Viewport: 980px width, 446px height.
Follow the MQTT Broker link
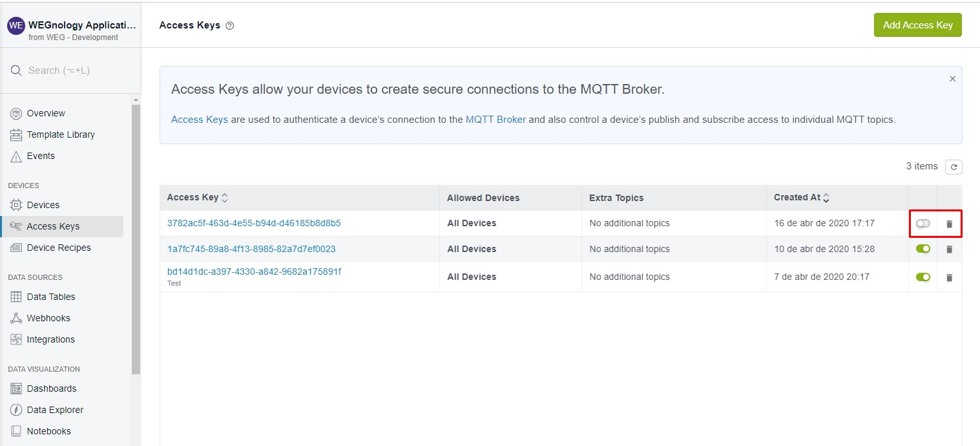pyautogui.click(x=495, y=120)
